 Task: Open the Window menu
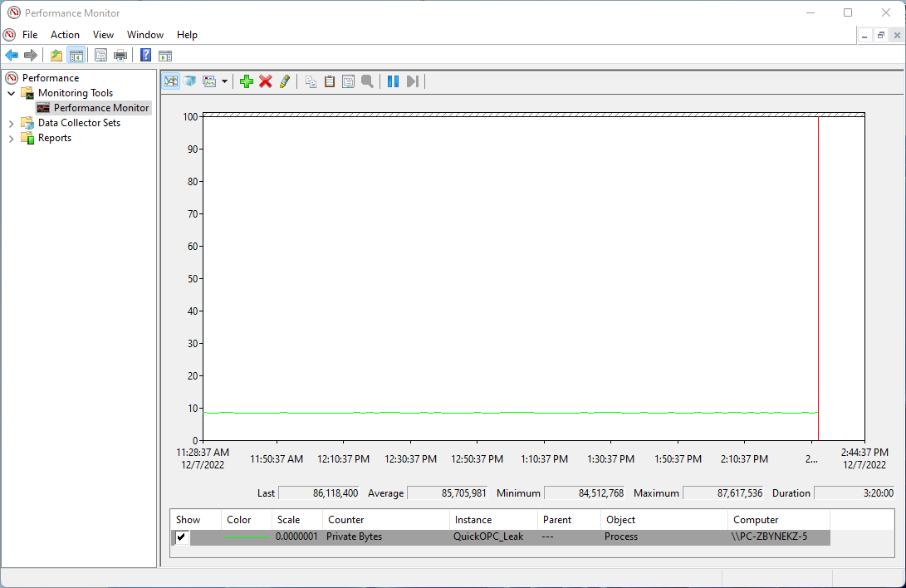(145, 35)
